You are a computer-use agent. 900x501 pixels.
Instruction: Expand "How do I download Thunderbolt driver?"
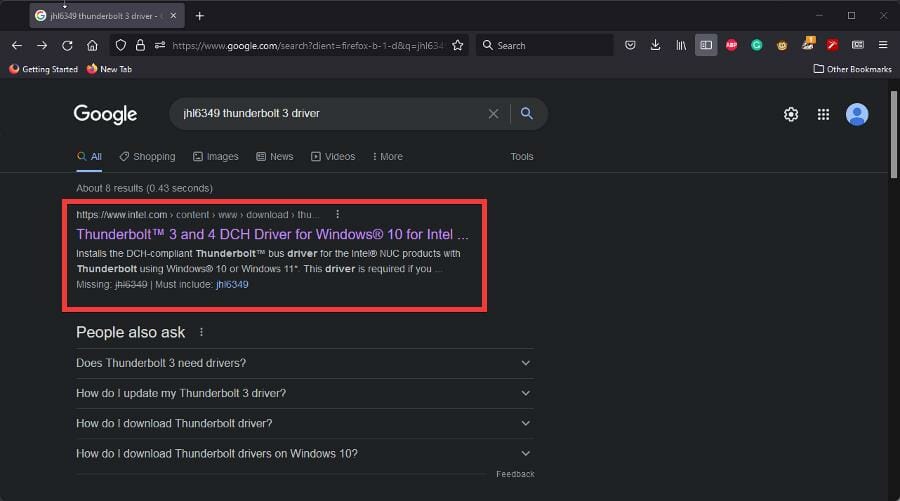(305, 424)
